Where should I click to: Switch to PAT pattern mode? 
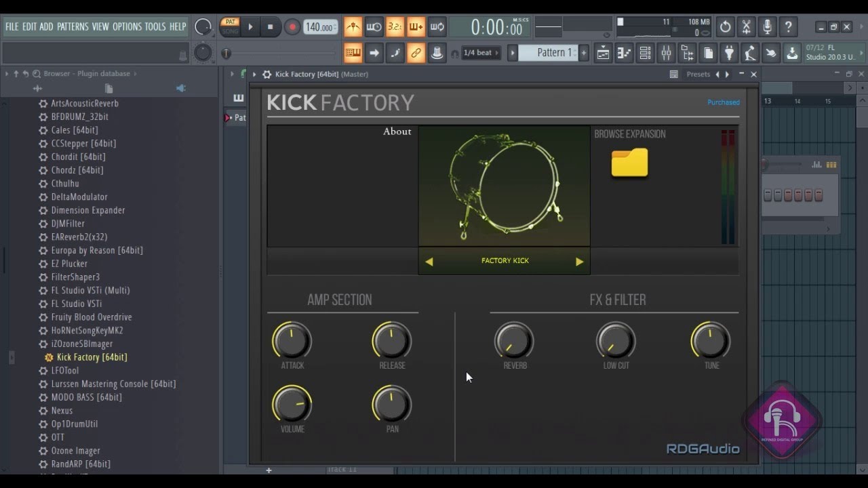pos(230,22)
